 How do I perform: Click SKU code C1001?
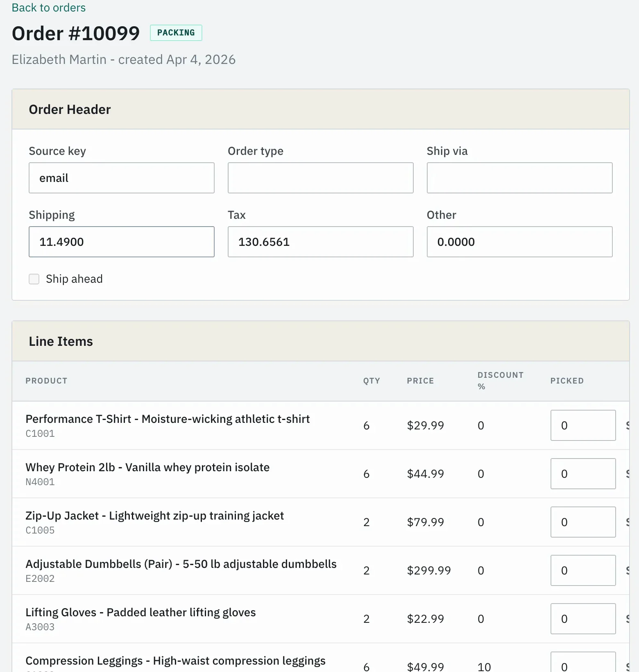40,434
